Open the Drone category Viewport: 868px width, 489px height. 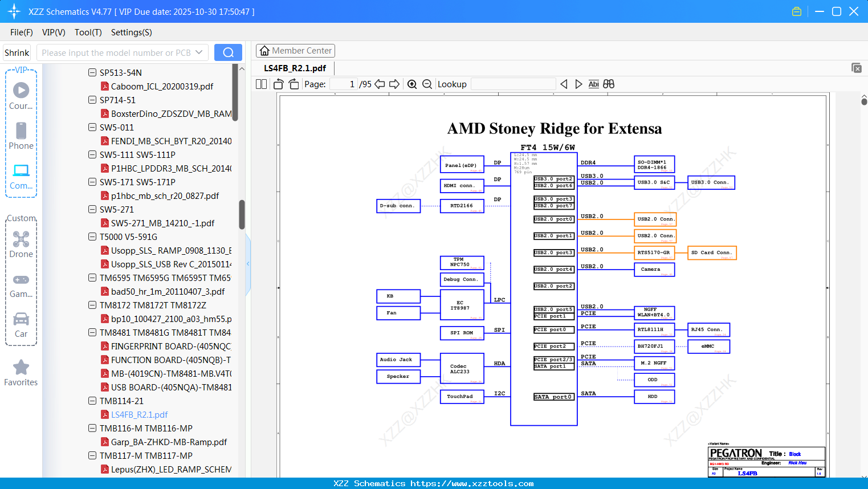21,239
